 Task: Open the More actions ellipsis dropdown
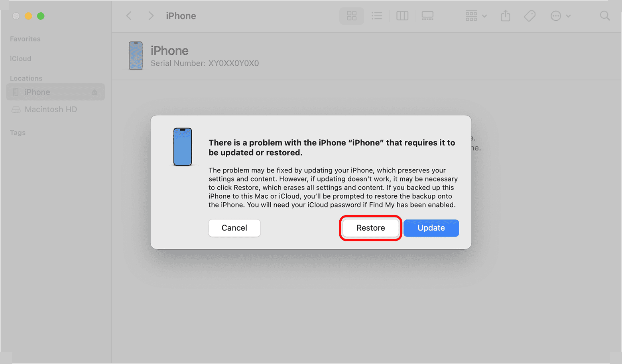click(561, 16)
